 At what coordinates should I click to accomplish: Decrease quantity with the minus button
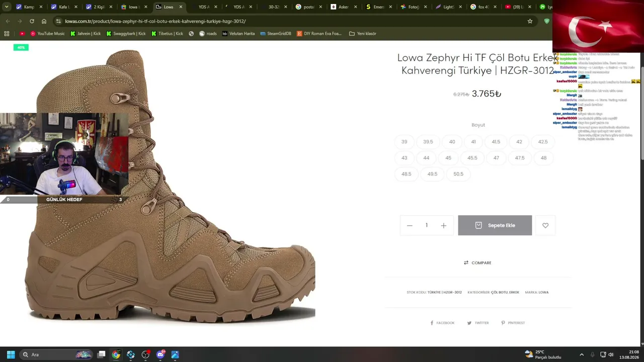[410, 225]
